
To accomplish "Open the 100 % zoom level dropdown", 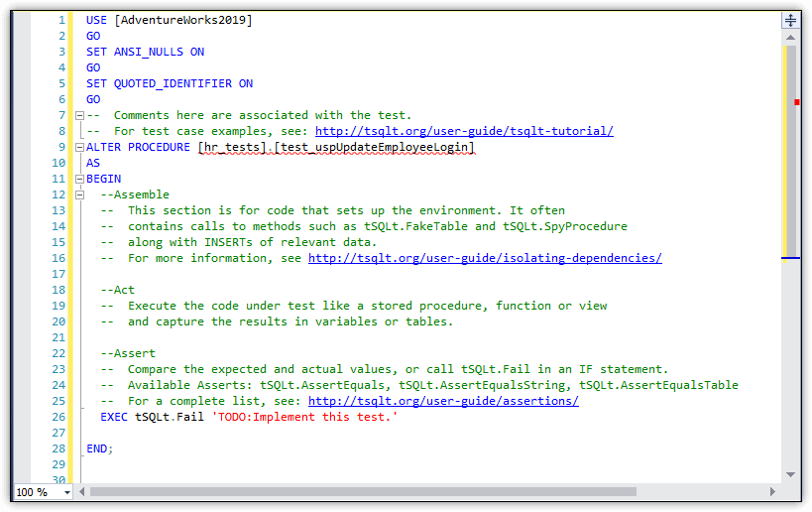I will point(66,492).
